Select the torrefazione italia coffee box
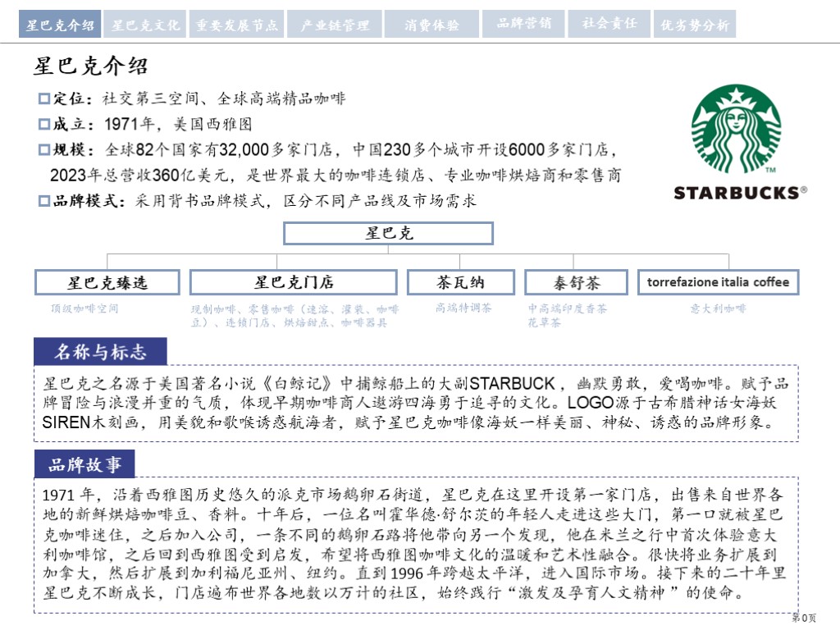840x630 pixels. (x=718, y=282)
